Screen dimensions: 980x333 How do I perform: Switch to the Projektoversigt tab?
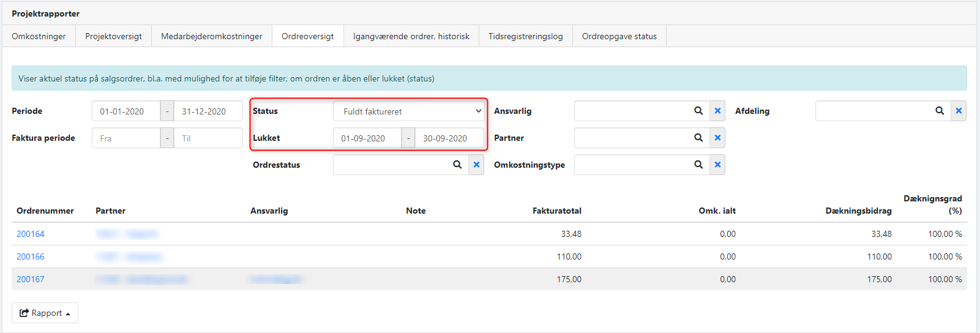point(113,36)
